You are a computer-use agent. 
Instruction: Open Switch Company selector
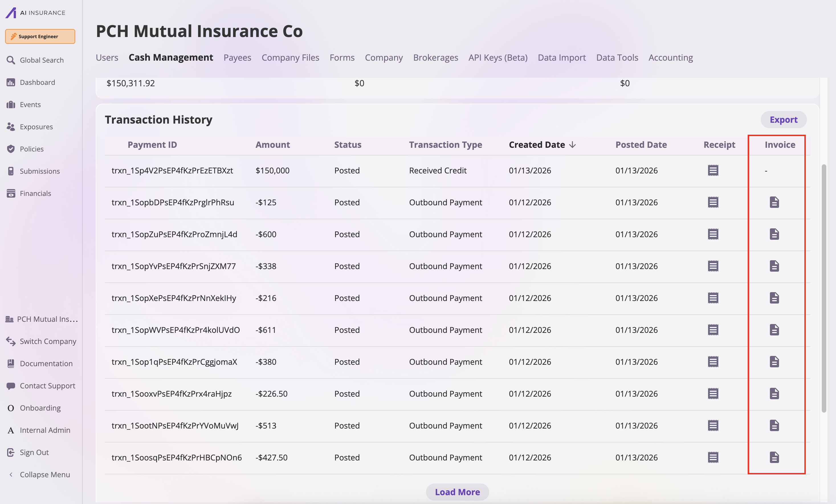tap(48, 341)
